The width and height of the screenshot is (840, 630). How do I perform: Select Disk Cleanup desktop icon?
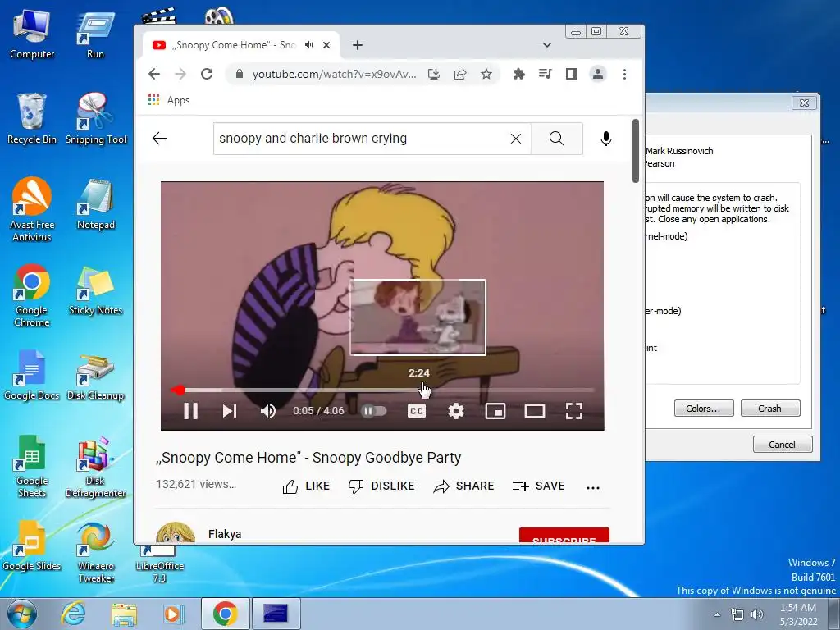click(96, 377)
